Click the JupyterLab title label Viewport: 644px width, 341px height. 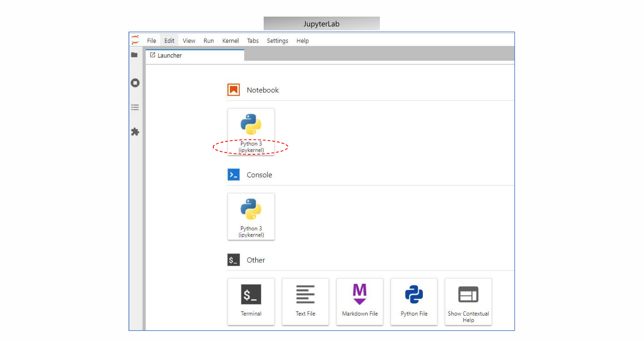click(321, 24)
